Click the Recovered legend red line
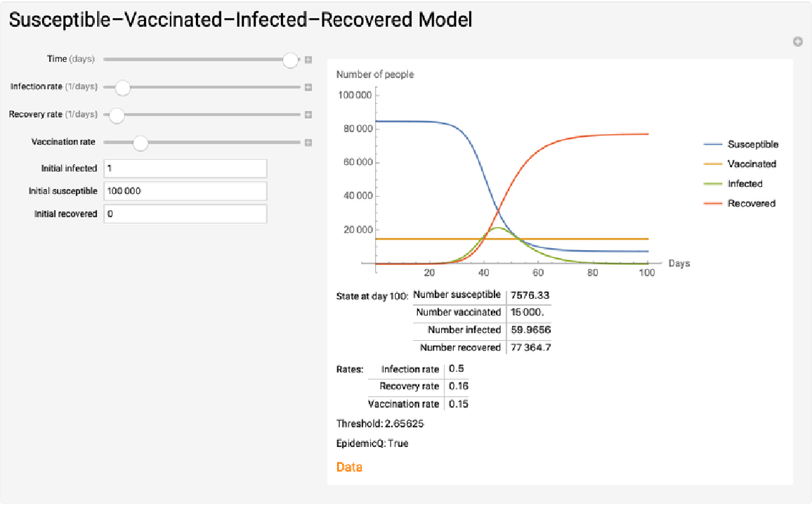 712,204
